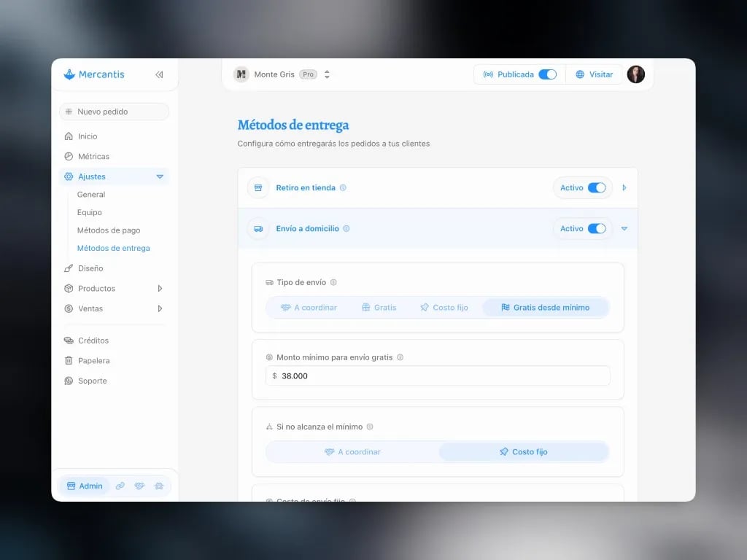
Task: Show info for Tipo de envío
Action: pos(333,282)
